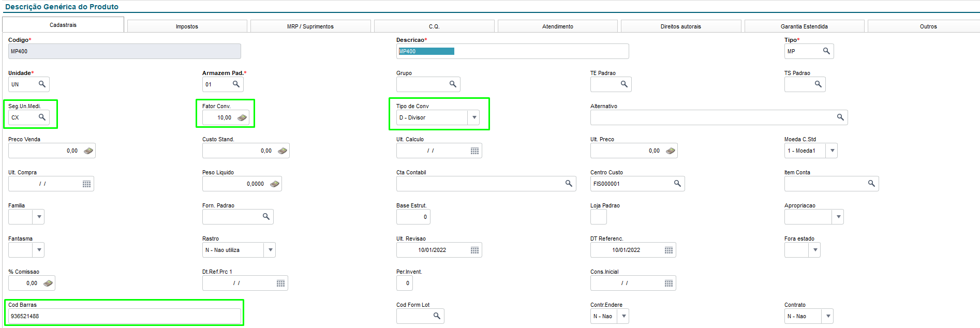This screenshot has height=328, width=980.
Task: Go to the Garantia Estendida tab
Action: pos(804,26)
